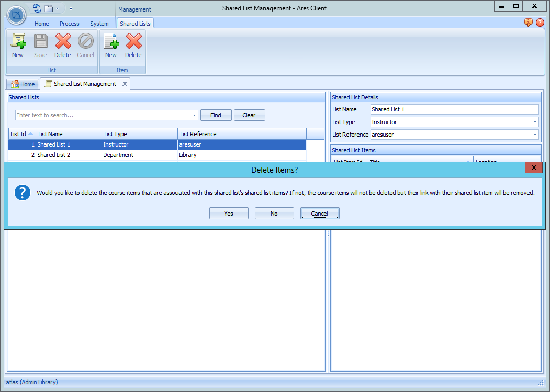This screenshot has width=550, height=392.
Task: Switch to the System ribbon tab
Action: click(x=99, y=23)
